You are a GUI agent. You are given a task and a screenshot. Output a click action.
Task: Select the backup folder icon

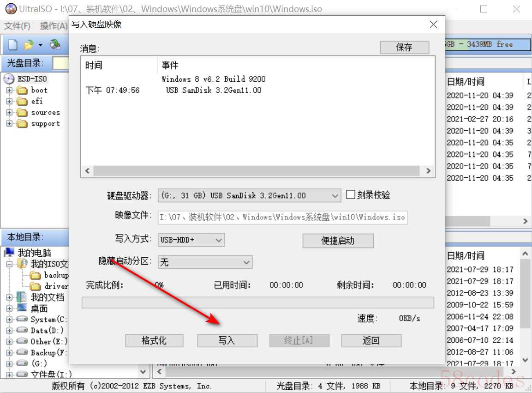tap(35, 275)
